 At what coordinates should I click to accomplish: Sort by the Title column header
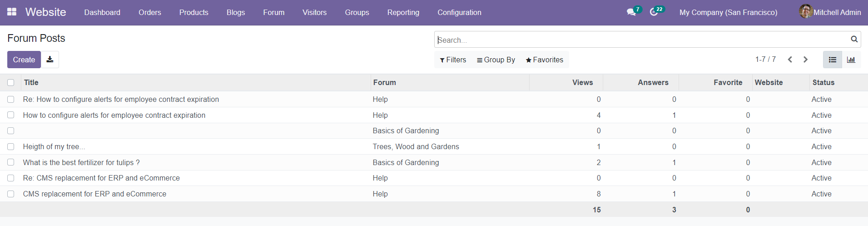195,82
